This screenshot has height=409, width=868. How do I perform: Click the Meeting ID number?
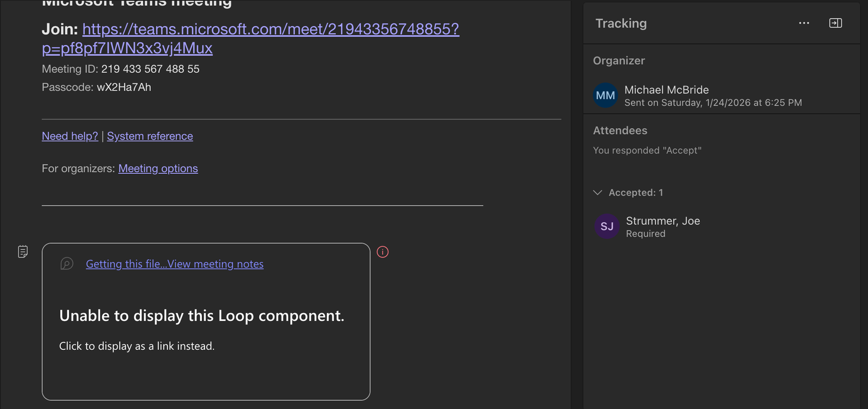(x=150, y=70)
